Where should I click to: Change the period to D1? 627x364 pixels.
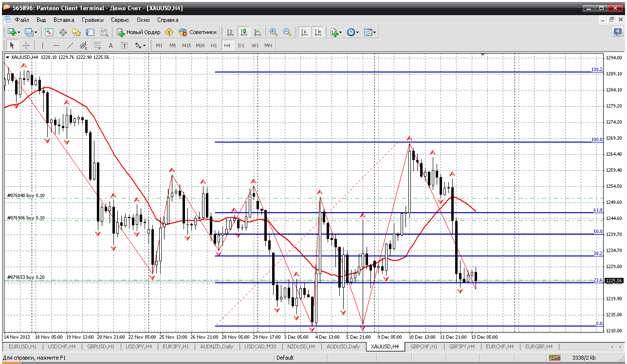(x=241, y=45)
